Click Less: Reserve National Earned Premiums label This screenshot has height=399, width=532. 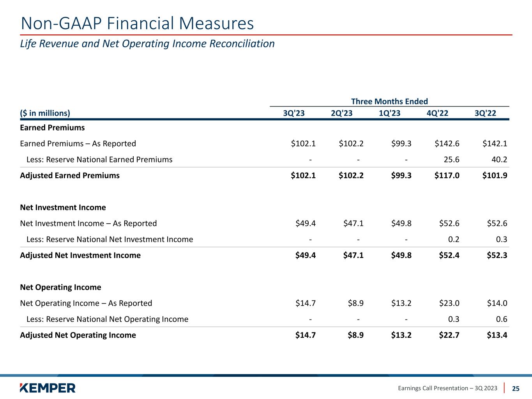pos(99,159)
